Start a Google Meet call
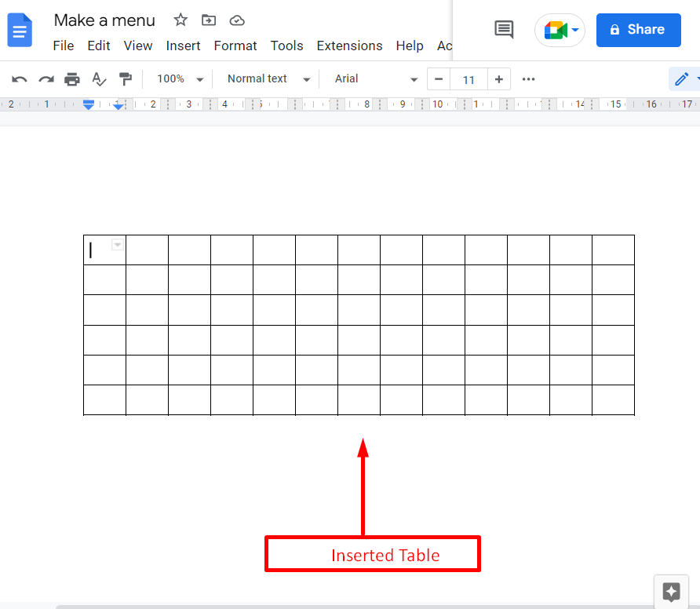 point(555,31)
